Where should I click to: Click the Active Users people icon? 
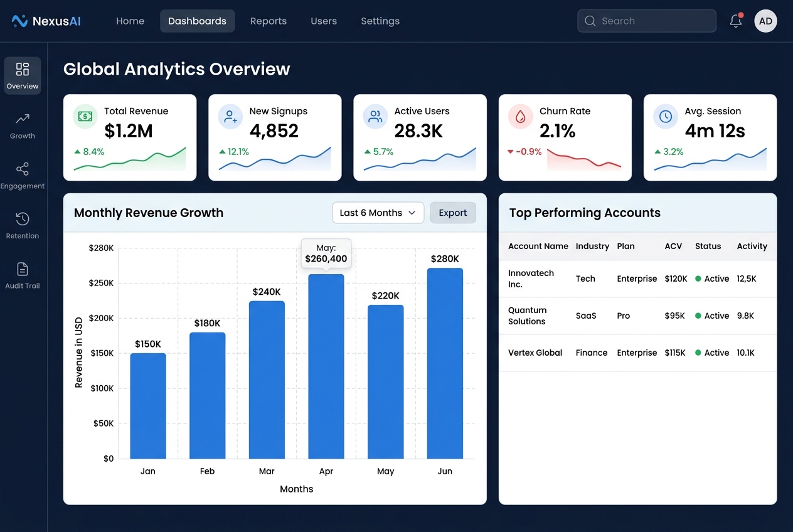coord(375,117)
